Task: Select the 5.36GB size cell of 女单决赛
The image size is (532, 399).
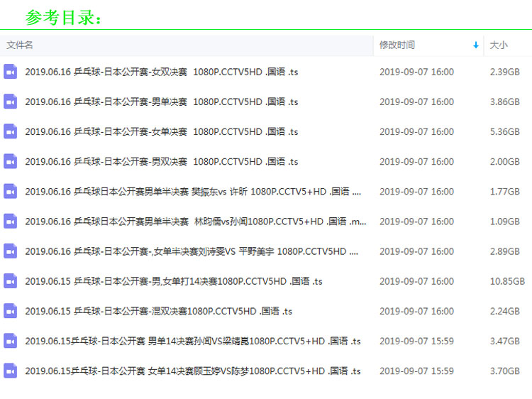Action: (x=504, y=131)
